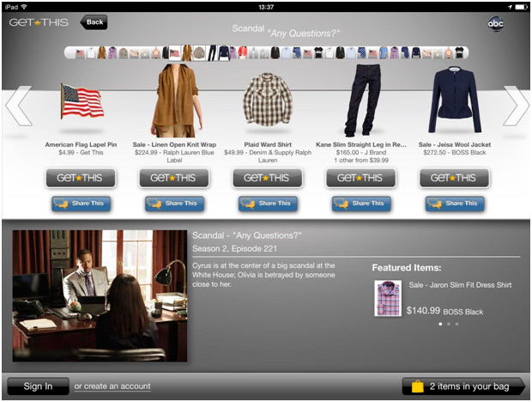
Task: Tap the 13:37 clock in status bar
Action: pos(266,7)
